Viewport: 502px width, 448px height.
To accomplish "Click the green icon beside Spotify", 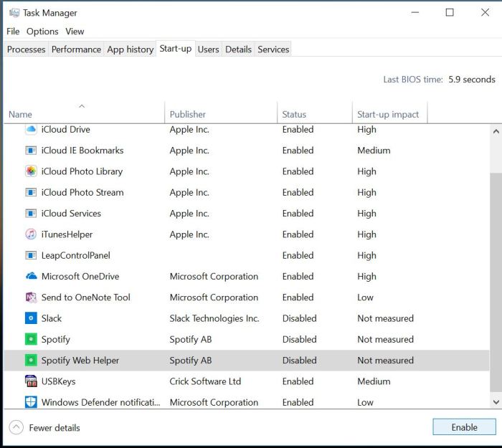I will [31, 339].
